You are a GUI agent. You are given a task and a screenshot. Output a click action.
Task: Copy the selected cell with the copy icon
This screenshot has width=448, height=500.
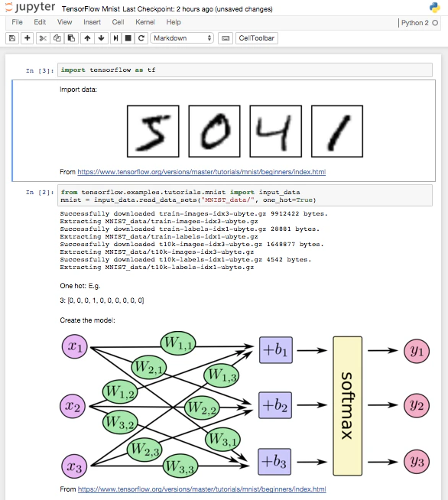point(57,38)
